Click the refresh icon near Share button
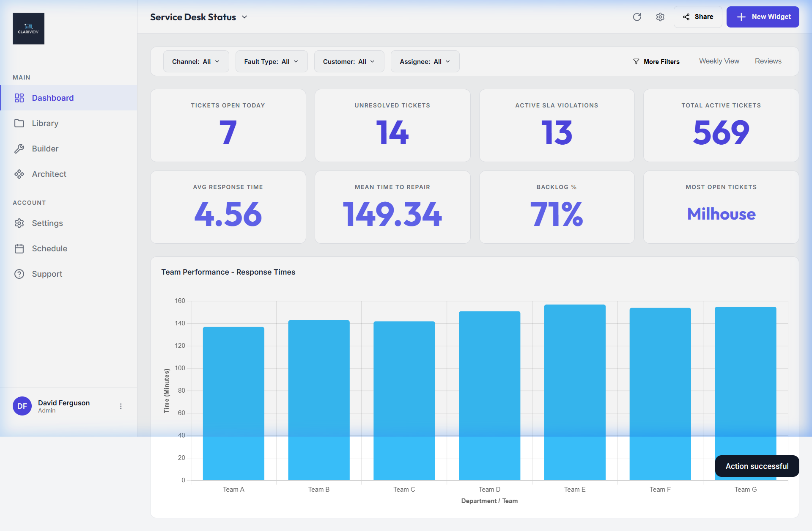This screenshot has width=812, height=531. click(x=637, y=17)
